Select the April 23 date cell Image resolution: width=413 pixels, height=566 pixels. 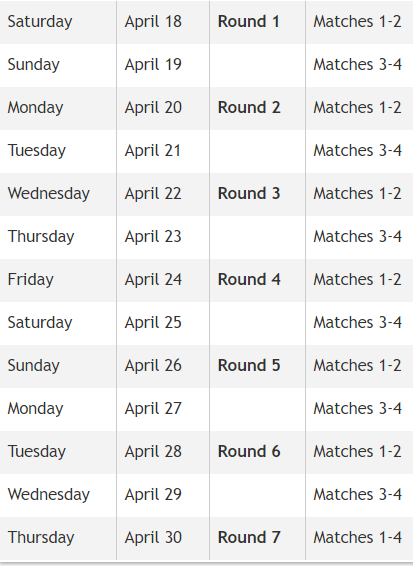tap(153, 236)
